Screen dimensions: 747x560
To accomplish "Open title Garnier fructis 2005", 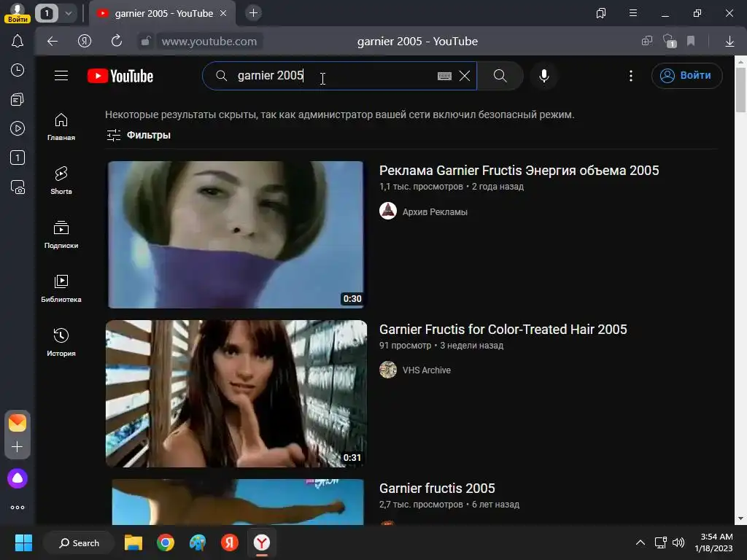I will (x=437, y=489).
